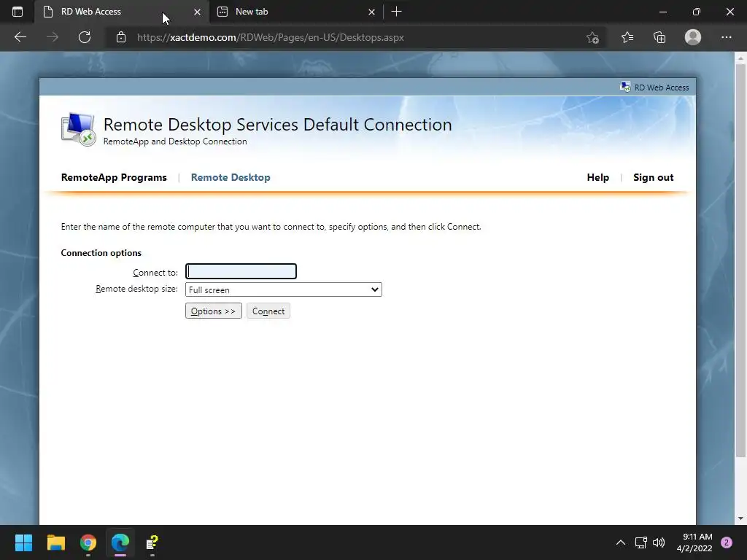This screenshot has height=560, width=747.
Task: Close the RD Web Access tab
Action: click(197, 12)
